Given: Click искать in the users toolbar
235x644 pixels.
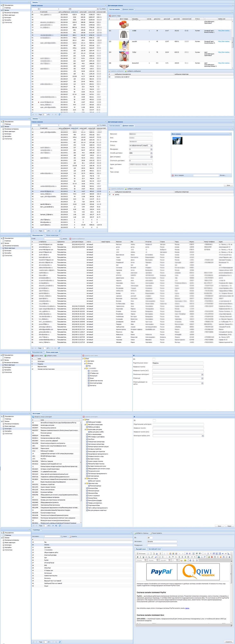Looking at the screenshot, I should [x=64, y=238].
